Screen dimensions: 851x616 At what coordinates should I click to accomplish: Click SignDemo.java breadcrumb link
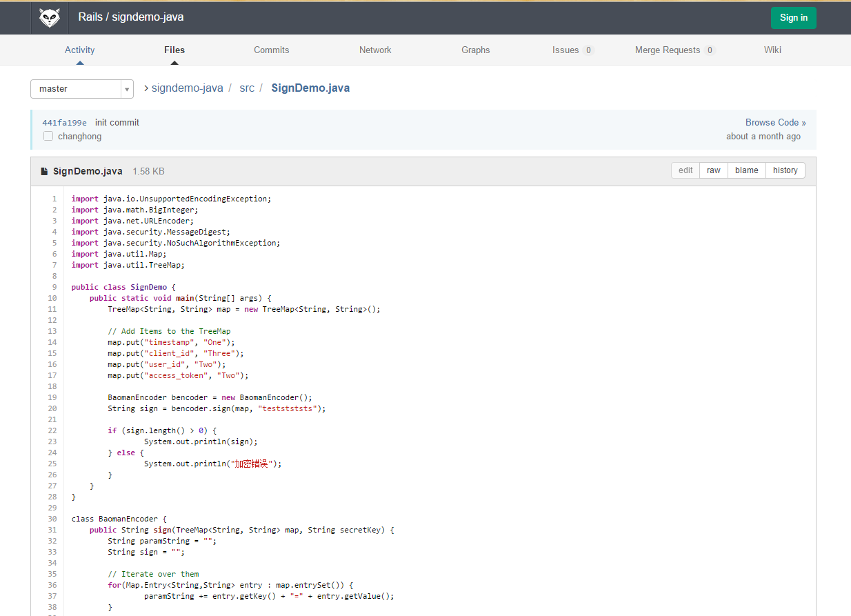[310, 88]
